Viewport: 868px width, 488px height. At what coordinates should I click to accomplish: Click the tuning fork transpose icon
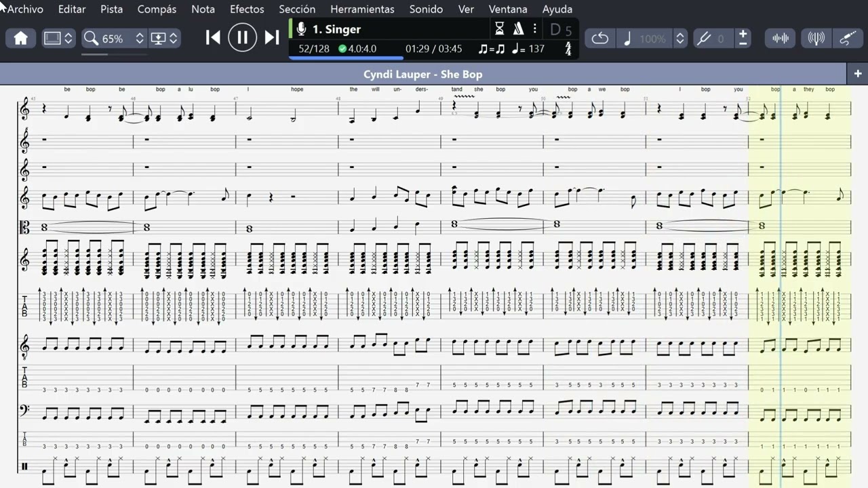[x=704, y=39]
